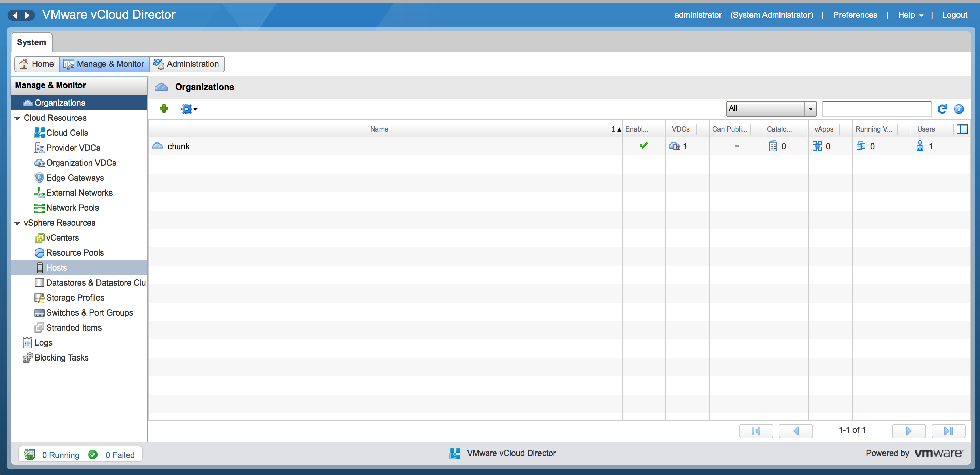Click the browser-style back arrow at top left

click(x=15, y=15)
